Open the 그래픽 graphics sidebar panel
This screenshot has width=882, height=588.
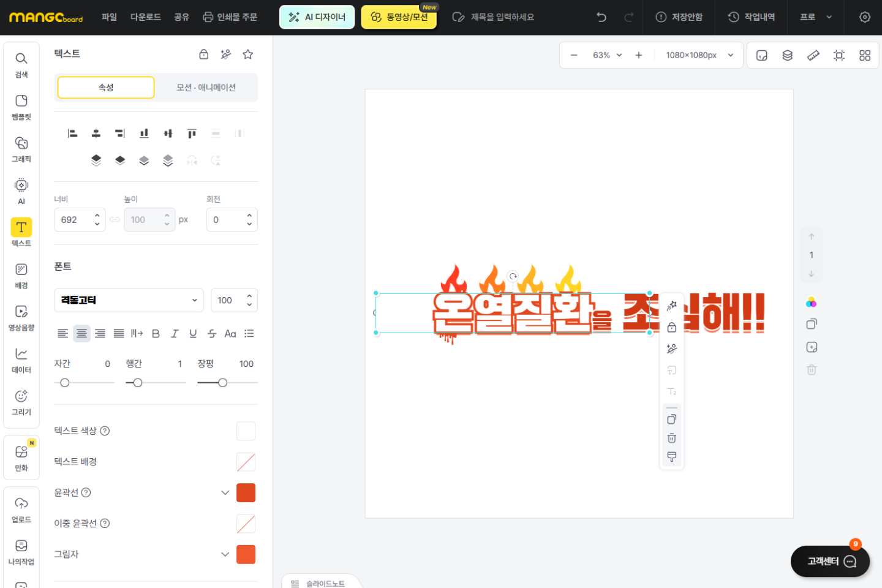click(x=21, y=149)
